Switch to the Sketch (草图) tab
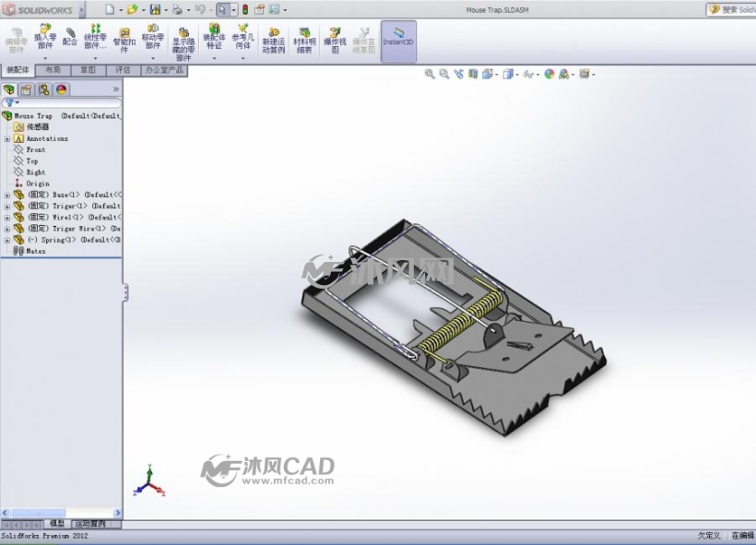 click(x=88, y=70)
